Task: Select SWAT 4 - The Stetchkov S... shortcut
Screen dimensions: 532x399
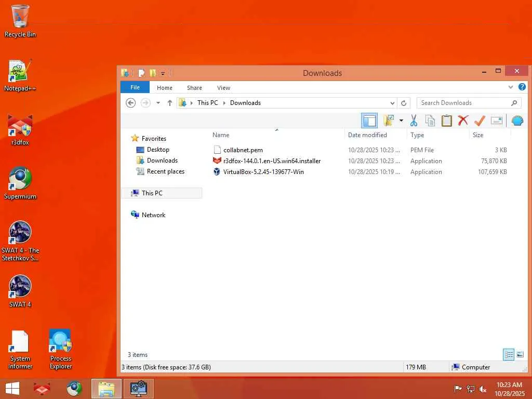Action: 20,241
